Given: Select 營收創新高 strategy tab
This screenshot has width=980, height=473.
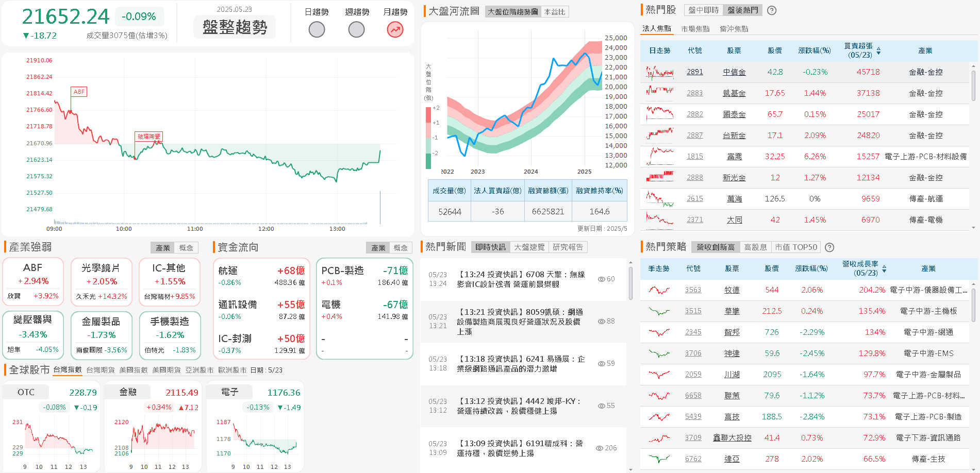Looking at the screenshot, I should 716,247.
